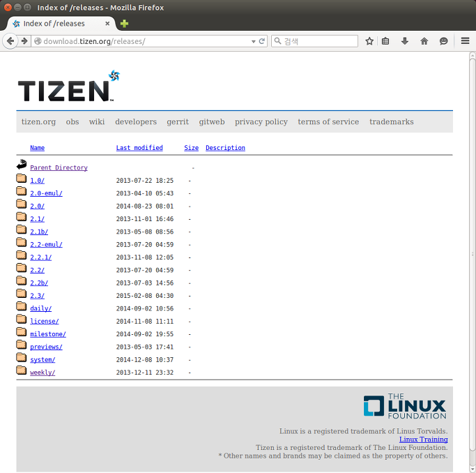Click the date 2014-11-08 11:11
476x473 pixels.
(144, 321)
